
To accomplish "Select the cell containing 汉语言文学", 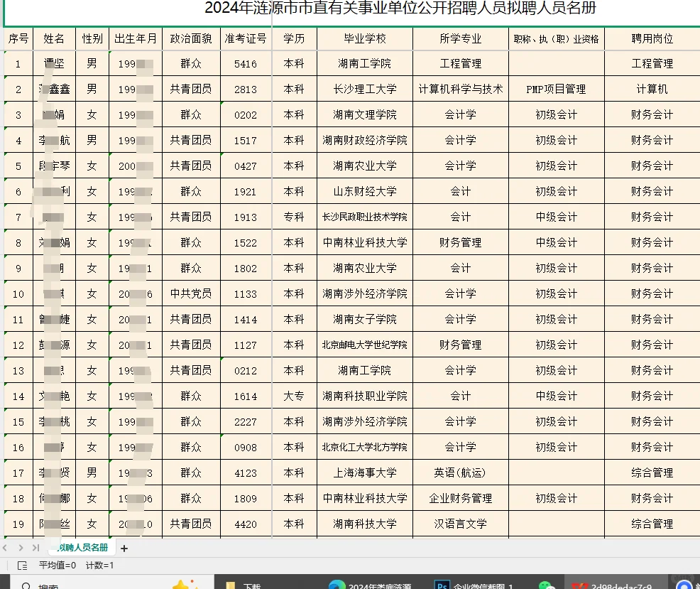I will [460, 524].
